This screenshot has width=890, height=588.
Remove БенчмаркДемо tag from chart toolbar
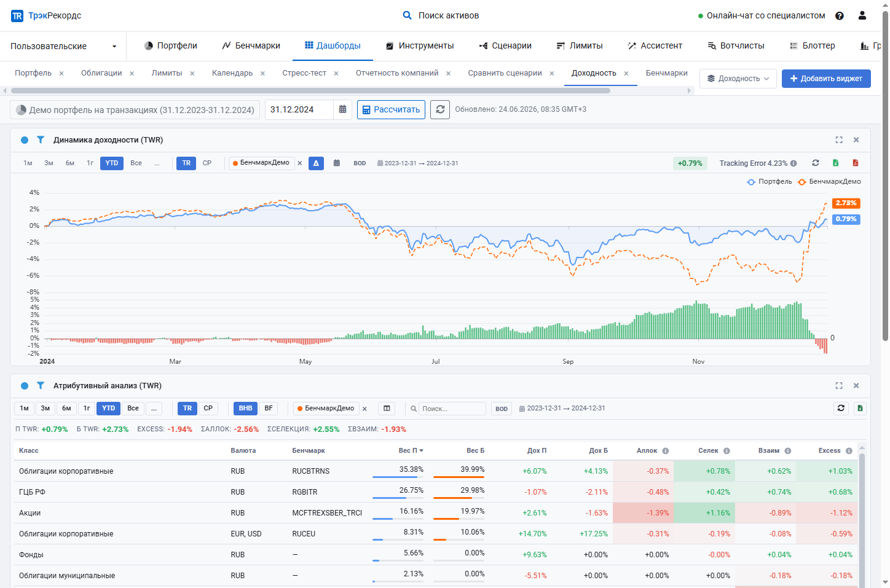pos(300,163)
